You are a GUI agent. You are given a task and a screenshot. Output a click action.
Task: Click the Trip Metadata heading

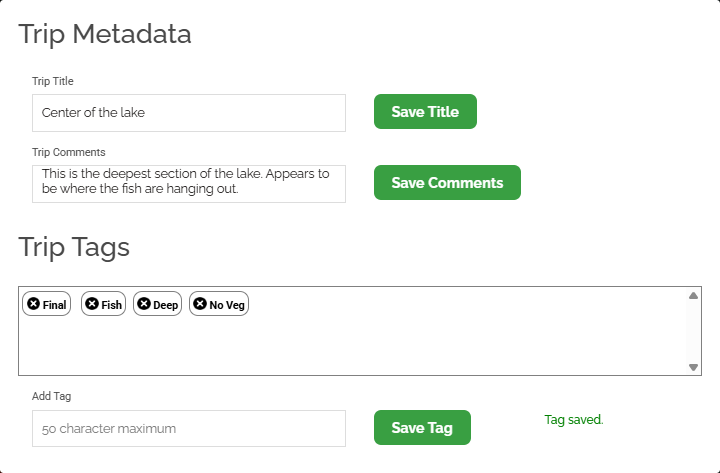click(x=105, y=34)
